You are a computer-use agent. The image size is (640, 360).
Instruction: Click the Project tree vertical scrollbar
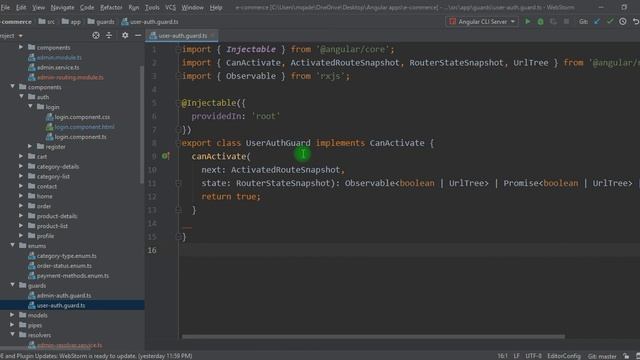(x=142, y=124)
